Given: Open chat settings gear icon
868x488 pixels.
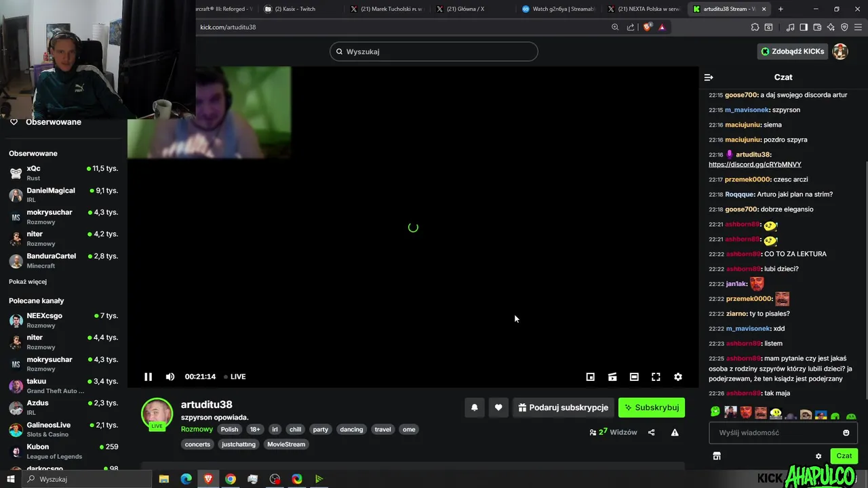Looking at the screenshot, I should click(x=818, y=456).
